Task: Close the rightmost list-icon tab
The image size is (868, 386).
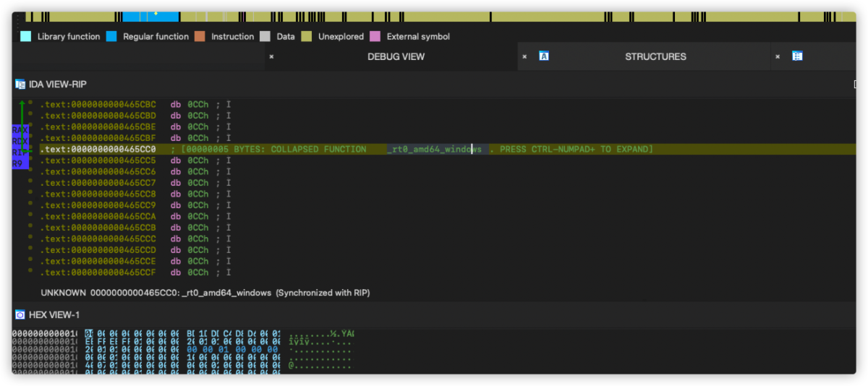Action: pyautogui.click(x=778, y=56)
